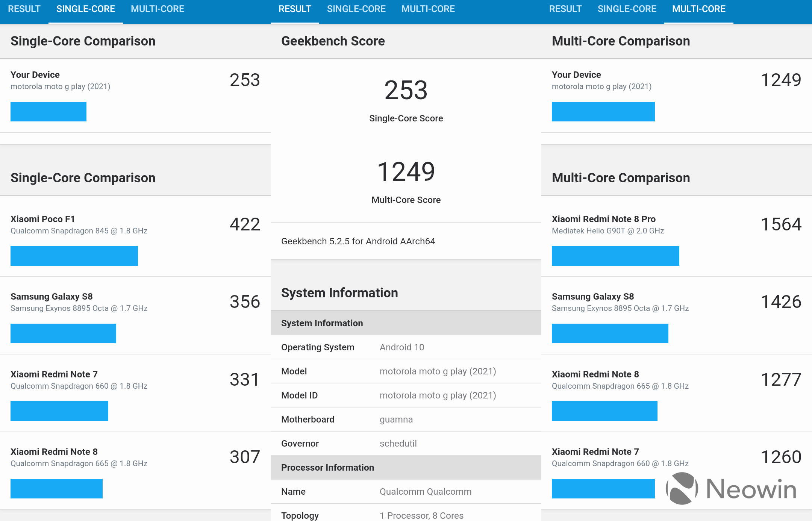
Task: Click RESULT tab in right panel
Action: [565, 9]
